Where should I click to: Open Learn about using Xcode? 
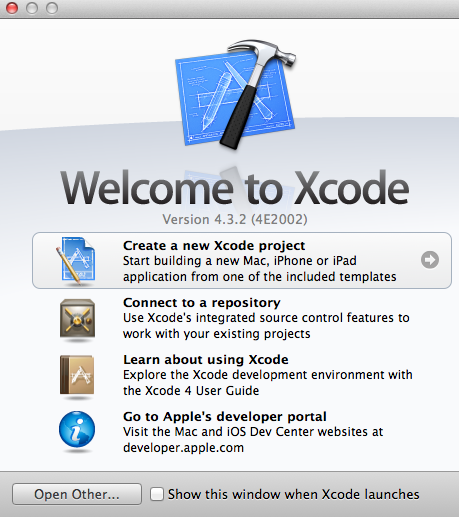242,375
